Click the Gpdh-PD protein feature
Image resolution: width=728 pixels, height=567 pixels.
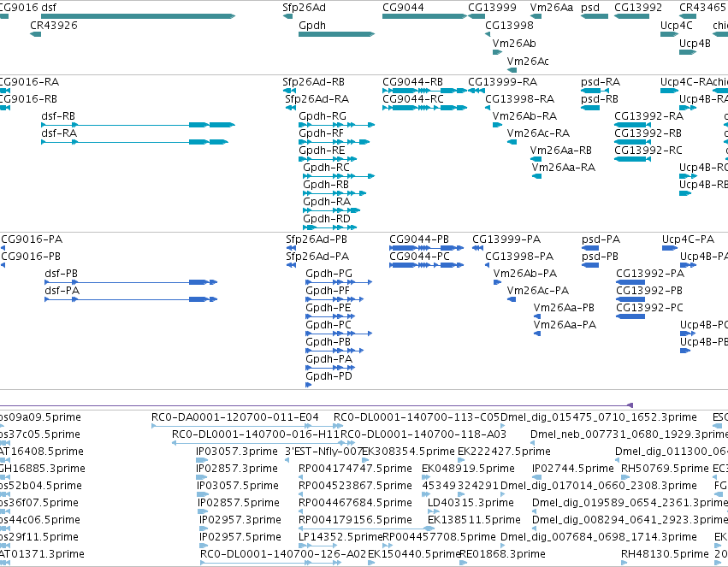click(x=308, y=385)
